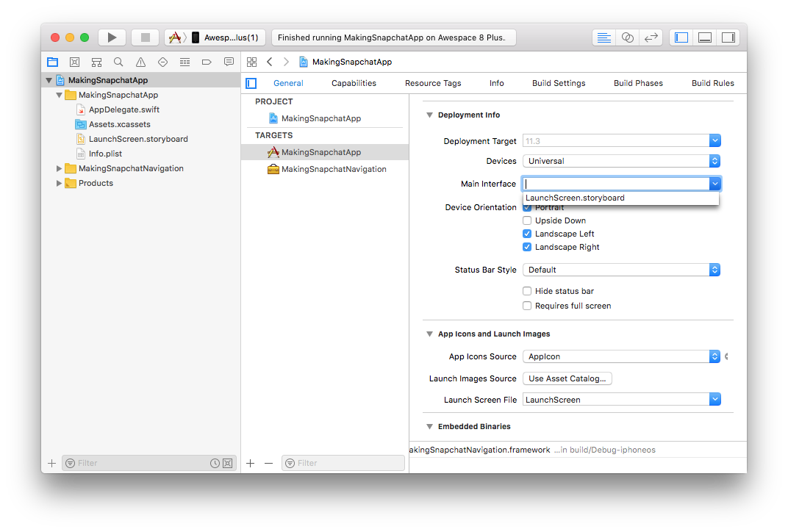
Task: Choose LaunchScreen.storyboard from Main Interface list
Action: coord(620,198)
